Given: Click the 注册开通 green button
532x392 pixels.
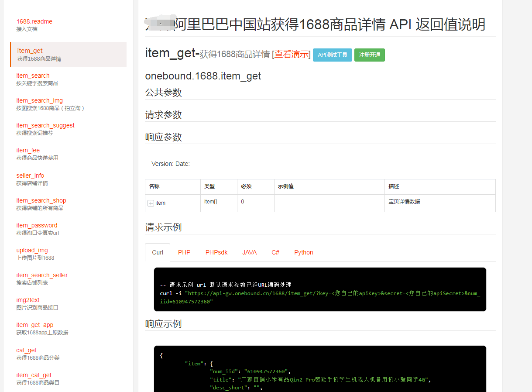Looking at the screenshot, I should click(x=370, y=55).
